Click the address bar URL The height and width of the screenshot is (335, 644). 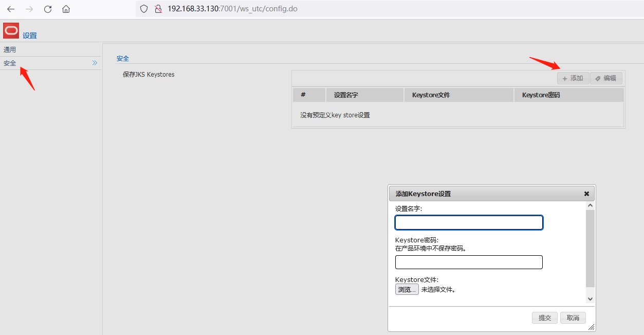point(232,9)
